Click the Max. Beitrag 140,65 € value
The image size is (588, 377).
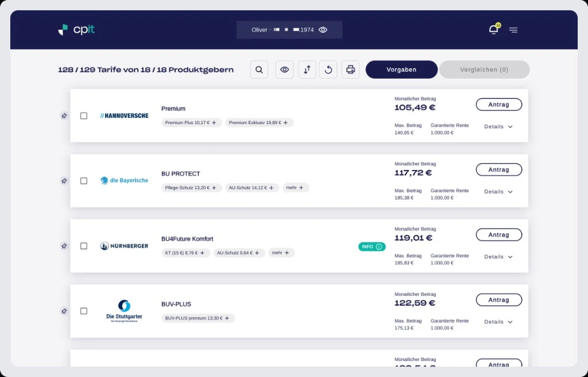(x=404, y=133)
